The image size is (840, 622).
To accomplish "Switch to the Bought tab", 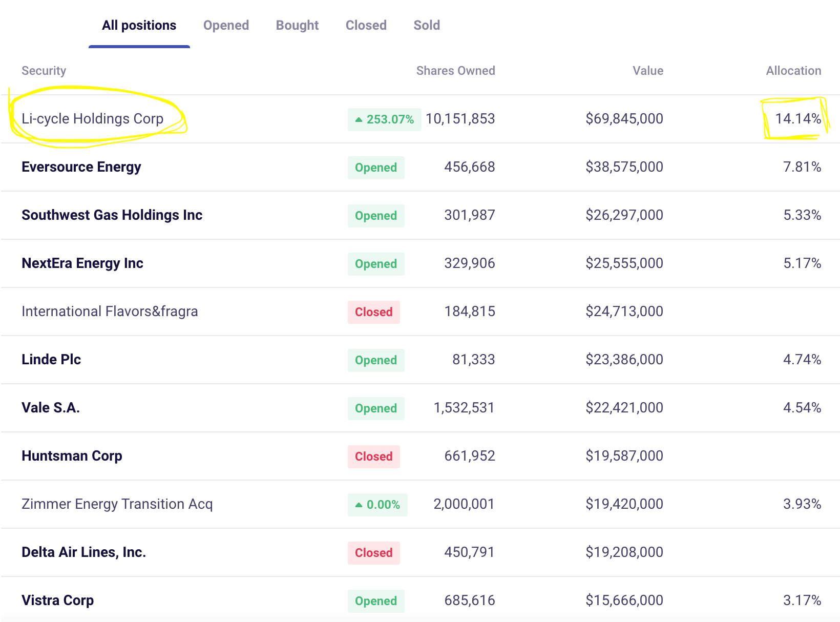I will [x=297, y=25].
